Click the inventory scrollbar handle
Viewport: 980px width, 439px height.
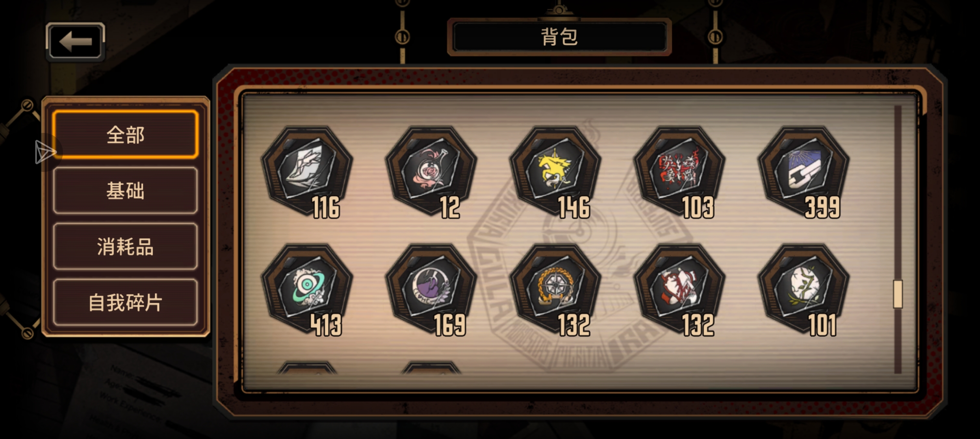click(898, 294)
